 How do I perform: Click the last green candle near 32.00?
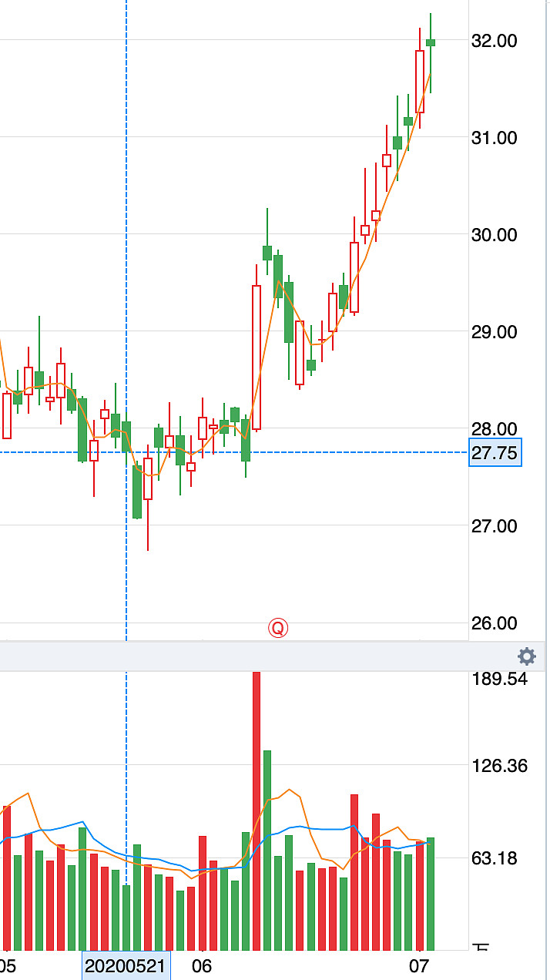pyautogui.click(x=431, y=42)
